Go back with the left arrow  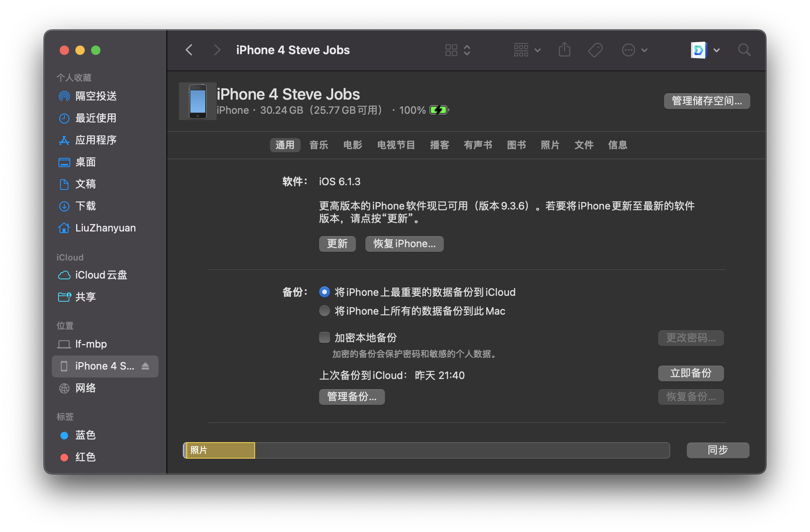[189, 50]
